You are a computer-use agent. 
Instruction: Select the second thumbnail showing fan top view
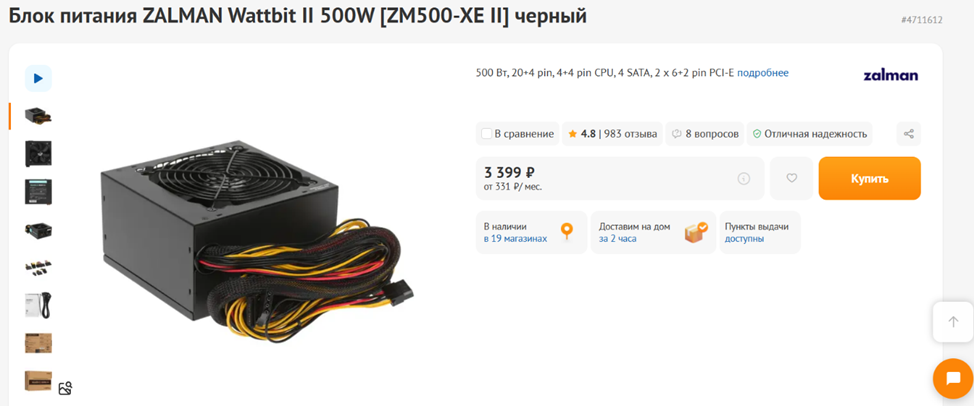pyautogui.click(x=38, y=153)
